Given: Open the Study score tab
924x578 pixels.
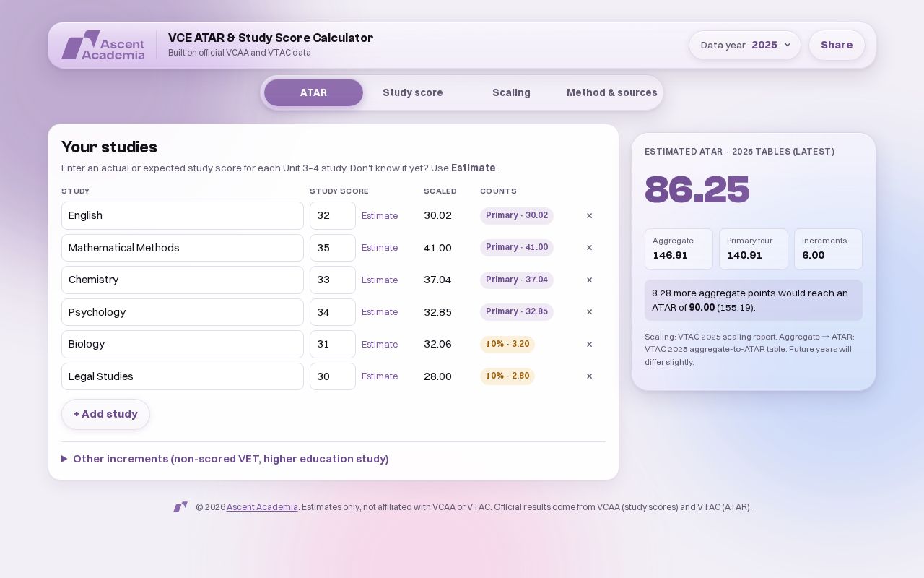Looking at the screenshot, I should (x=413, y=92).
